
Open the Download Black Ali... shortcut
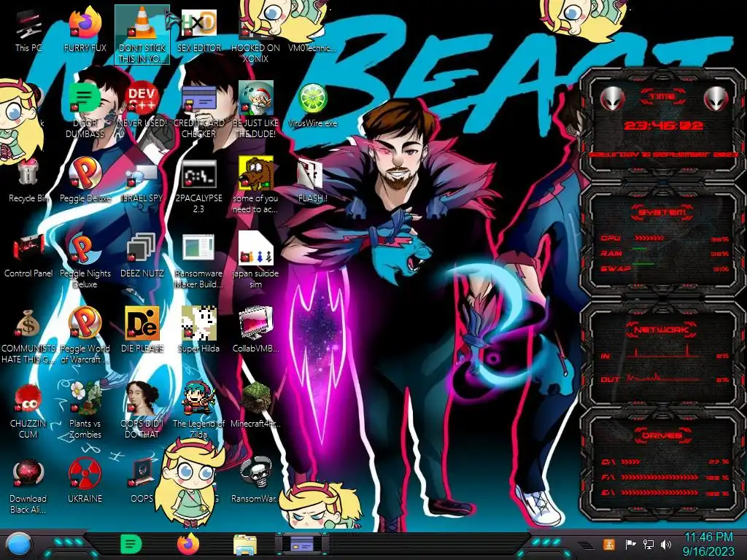pos(28,486)
